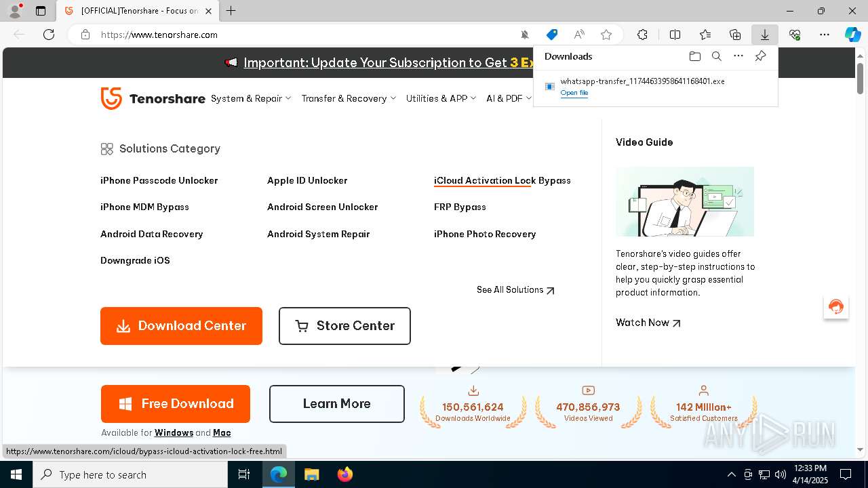
Task: Open Android Data Recovery solution
Action: coord(152,234)
